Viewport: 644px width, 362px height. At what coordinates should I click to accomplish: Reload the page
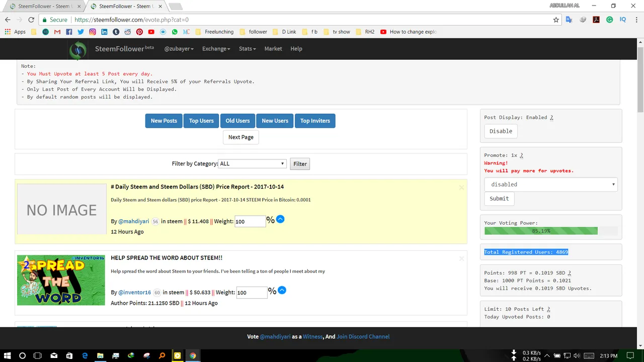pos(31,20)
